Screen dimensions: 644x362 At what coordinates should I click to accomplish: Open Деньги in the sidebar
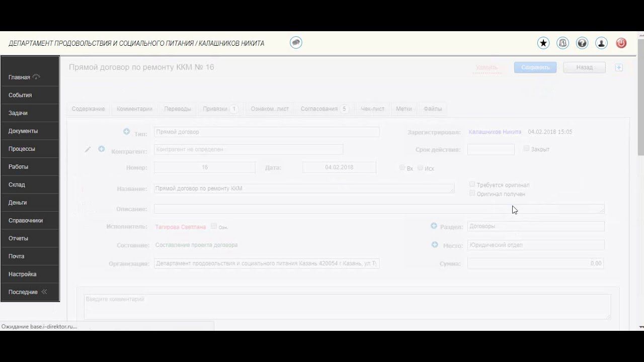coord(30,203)
